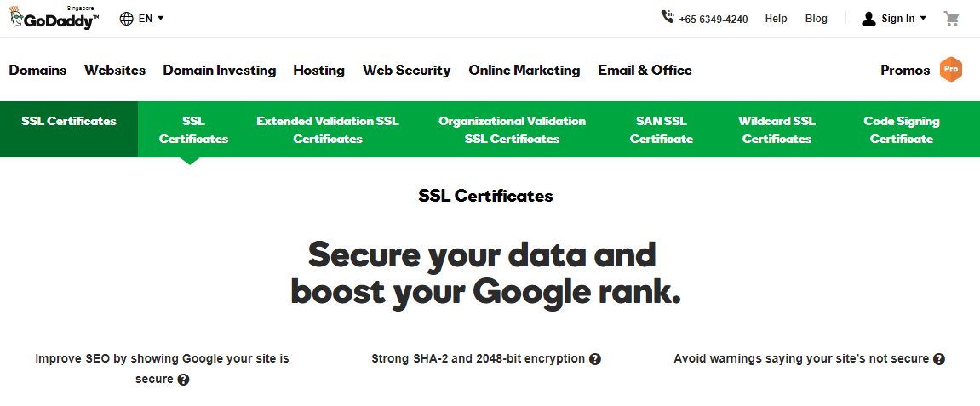Click the globe language icon
This screenshot has height=406, width=980.
tap(127, 19)
